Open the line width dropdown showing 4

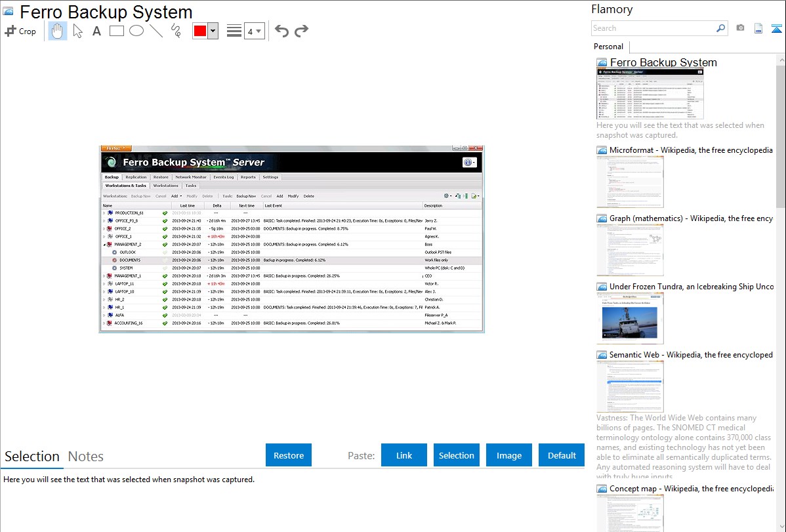(254, 31)
